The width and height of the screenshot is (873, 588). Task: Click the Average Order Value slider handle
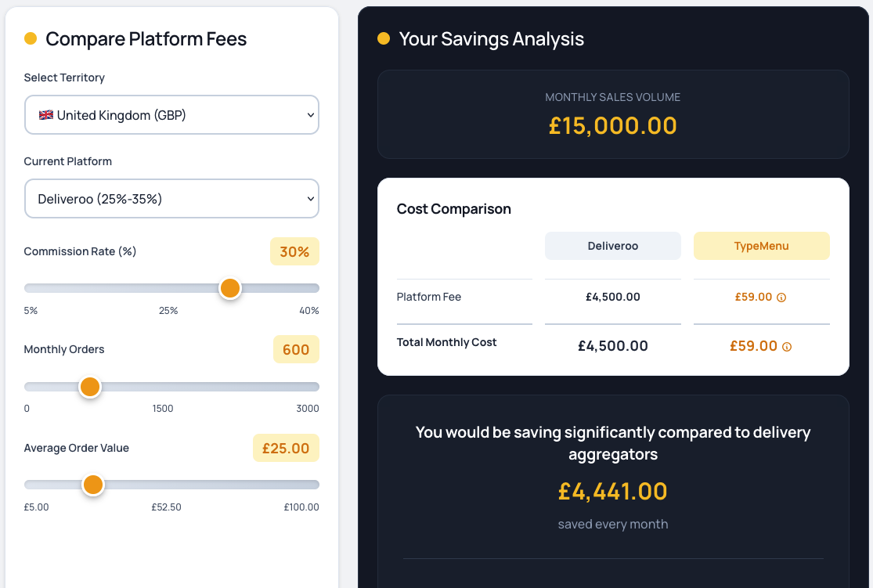tap(93, 485)
